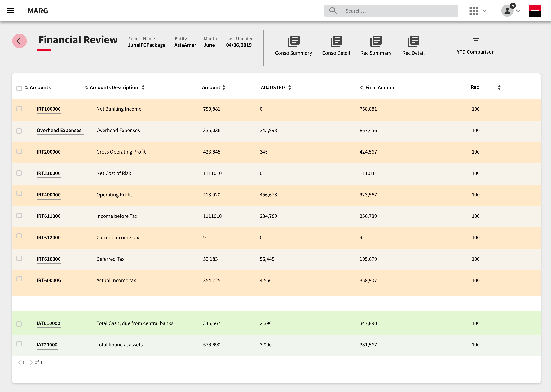Click the red and black brand logo
The height and width of the screenshot is (392, 551).
(x=535, y=11)
